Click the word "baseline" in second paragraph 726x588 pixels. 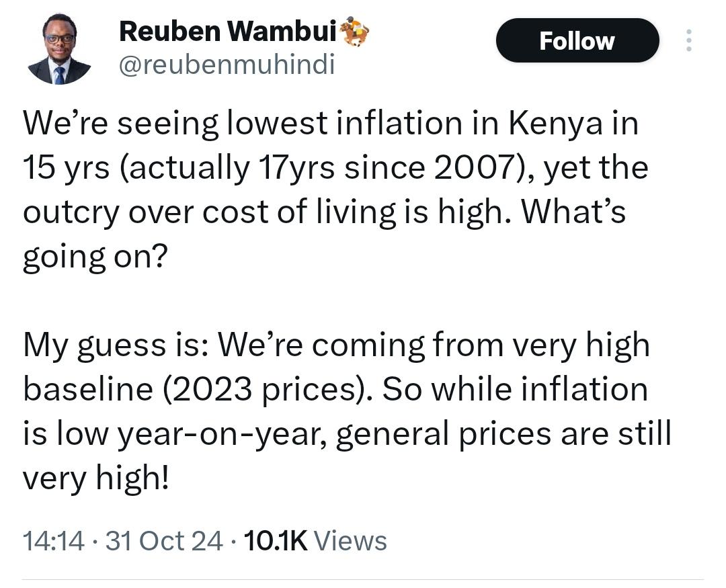point(88,389)
